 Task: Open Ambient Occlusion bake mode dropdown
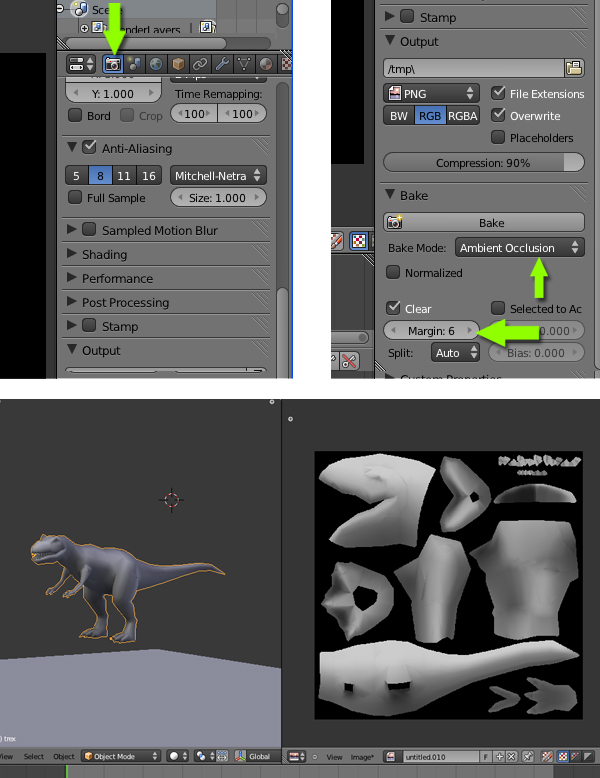click(520, 248)
